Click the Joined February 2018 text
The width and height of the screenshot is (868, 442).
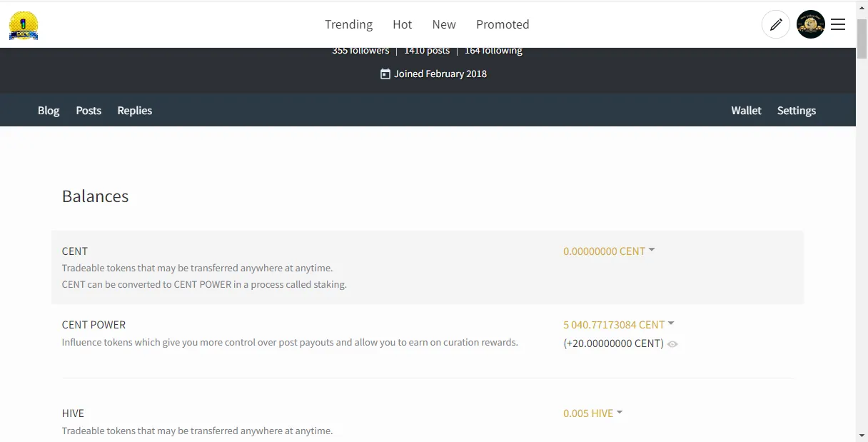pyautogui.click(x=440, y=74)
